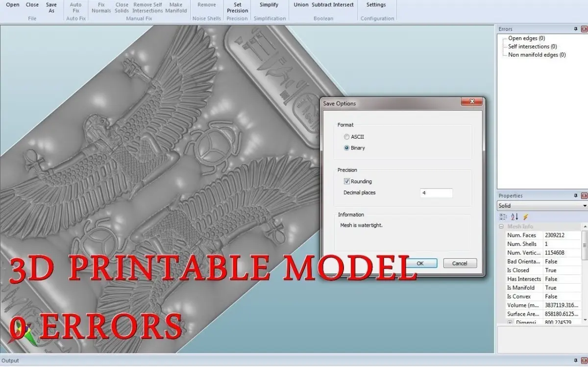Open the Set Precision tool
Screen dimensions: 588x367
[x=238, y=7]
